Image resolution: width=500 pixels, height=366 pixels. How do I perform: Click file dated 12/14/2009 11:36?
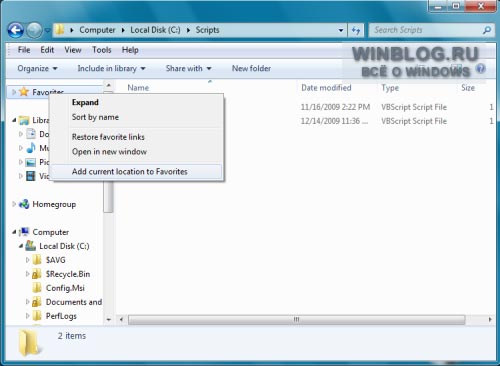(334, 121)
